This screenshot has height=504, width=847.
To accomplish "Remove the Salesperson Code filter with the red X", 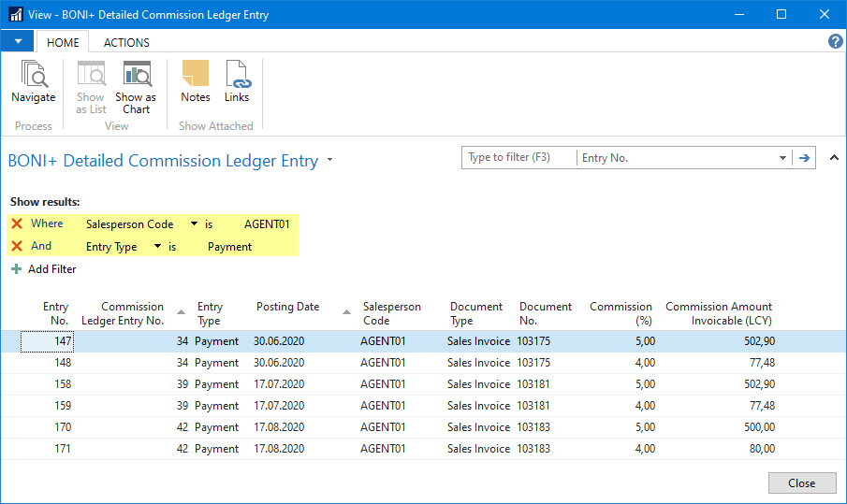I will [x=17, y=223].
